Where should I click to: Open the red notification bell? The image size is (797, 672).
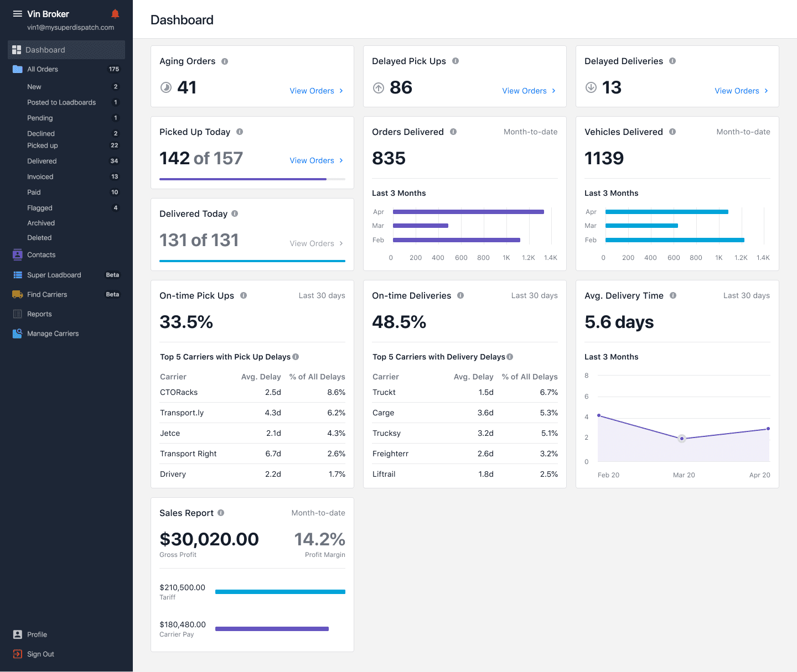115,14
